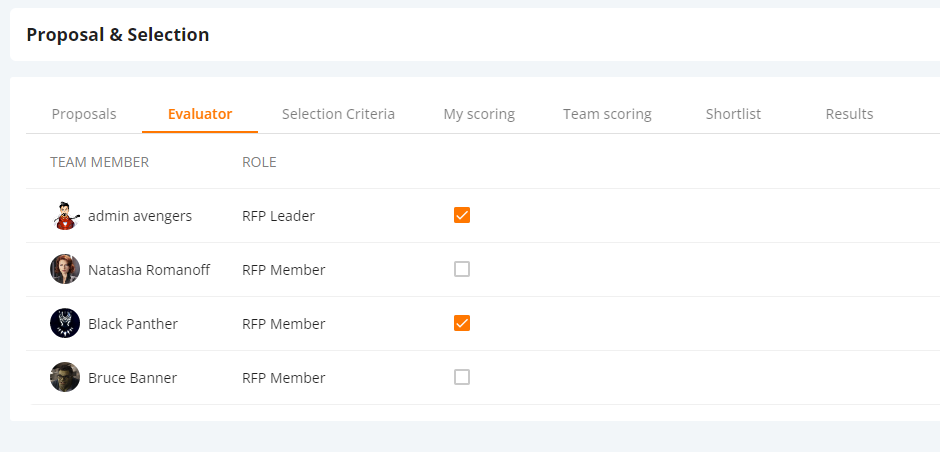Click the Black Panther name text

click(x=133, y=324)
